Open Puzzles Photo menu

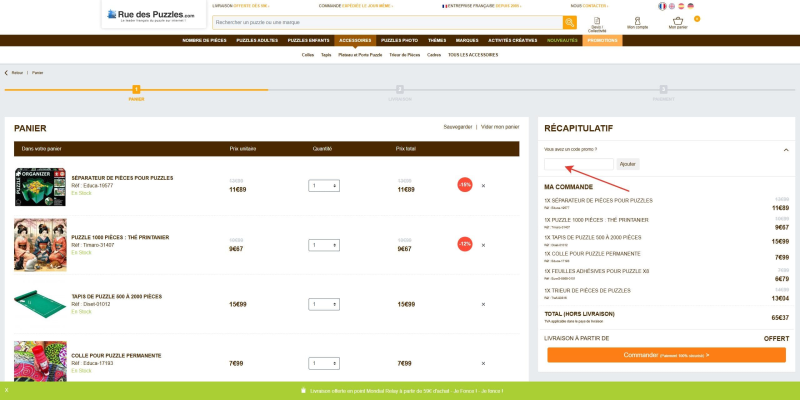(x=399, y=40)
